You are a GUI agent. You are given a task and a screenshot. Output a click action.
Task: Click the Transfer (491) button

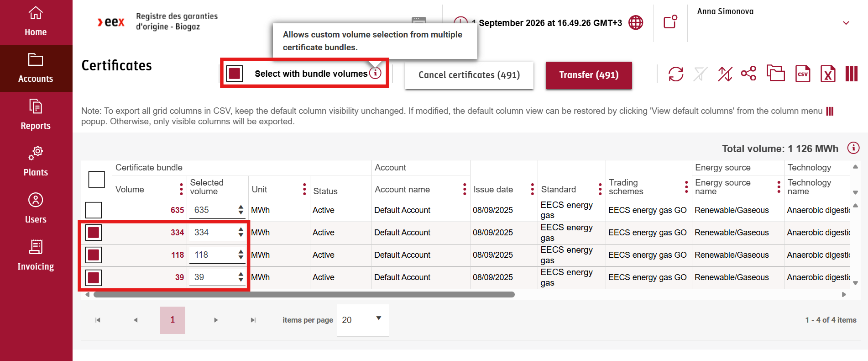[589, 75]
